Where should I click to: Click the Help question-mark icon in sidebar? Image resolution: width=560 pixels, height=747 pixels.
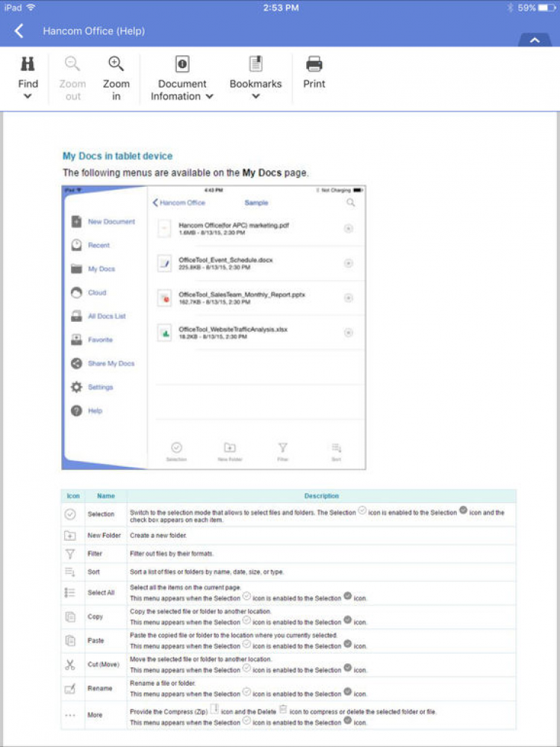coord(76,411)
